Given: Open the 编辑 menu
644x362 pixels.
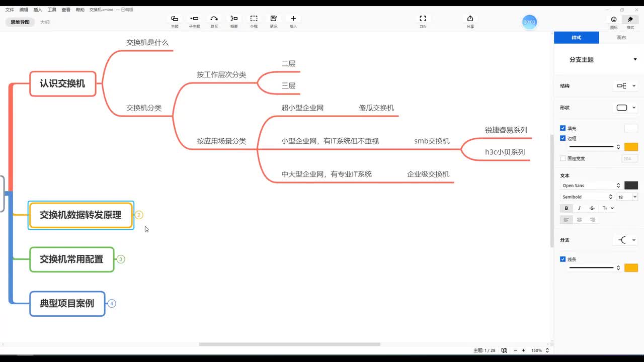Looking at the screenshot, I should click(24, 10).
